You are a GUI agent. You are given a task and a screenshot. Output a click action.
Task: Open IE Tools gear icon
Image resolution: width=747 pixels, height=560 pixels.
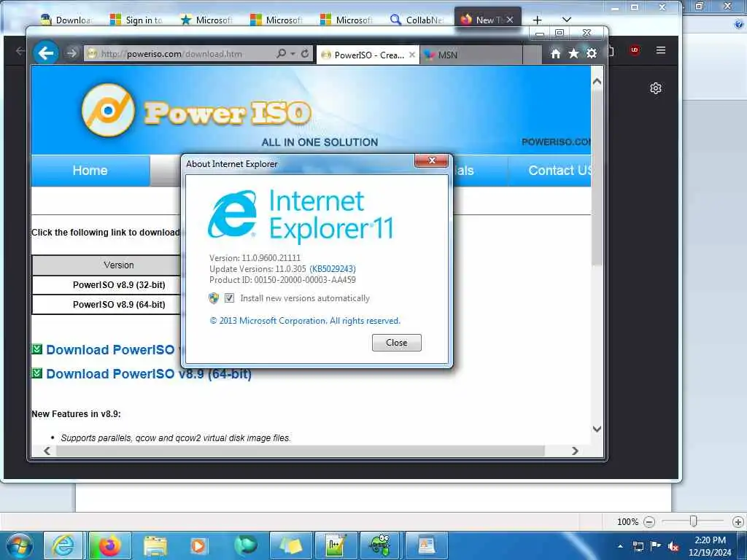(592, 53)
